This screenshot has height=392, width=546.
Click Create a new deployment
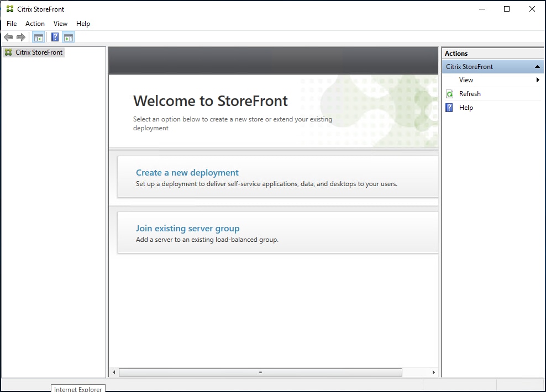pyautogui.click(x=187, y=172)
